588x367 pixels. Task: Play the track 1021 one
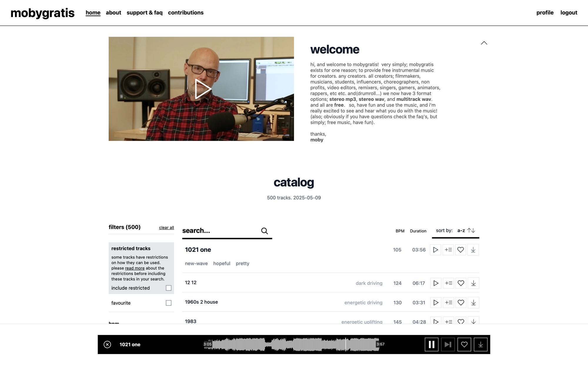pyautogui.click(x=435, y=250)
